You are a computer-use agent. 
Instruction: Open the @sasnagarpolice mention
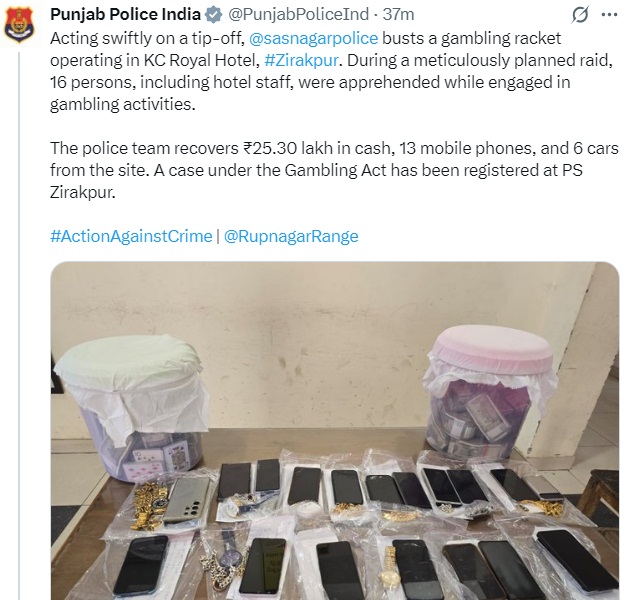(313, 38)
